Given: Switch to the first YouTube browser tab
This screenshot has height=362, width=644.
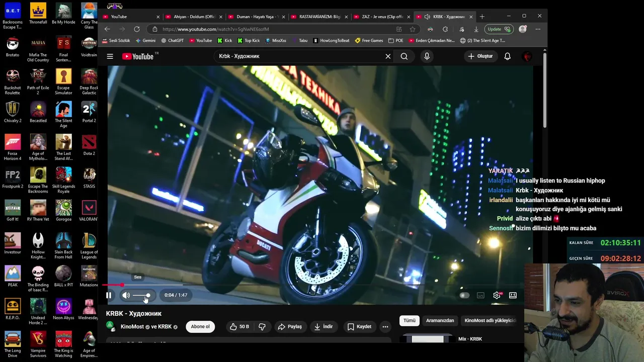Looking at the screenshot, I should [x=130, y=17].
